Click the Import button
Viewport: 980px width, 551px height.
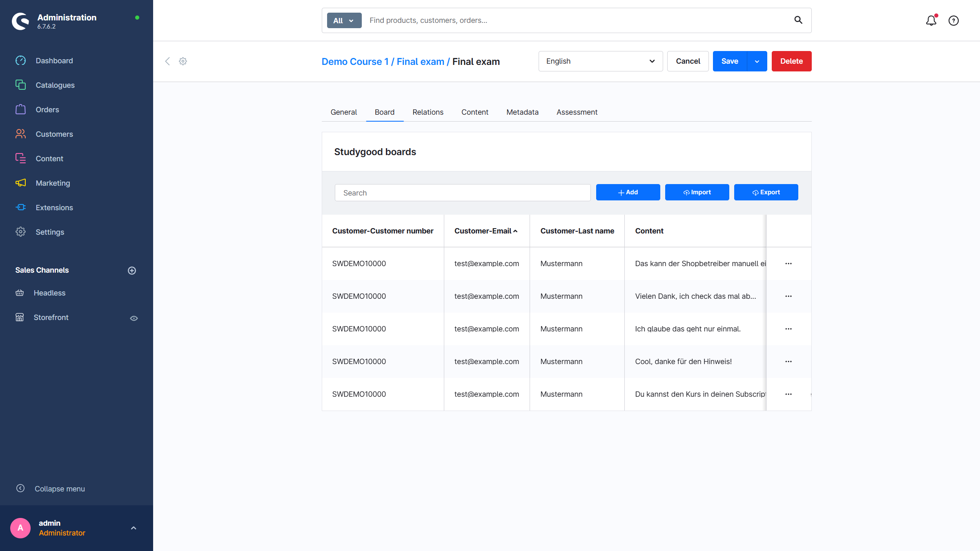[x=697, y=192]
